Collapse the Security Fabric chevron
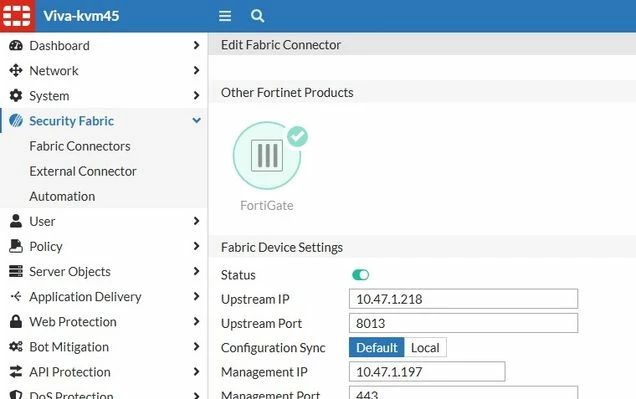The height and width of the screenshot is (399, 636). (x=196, y=120)
